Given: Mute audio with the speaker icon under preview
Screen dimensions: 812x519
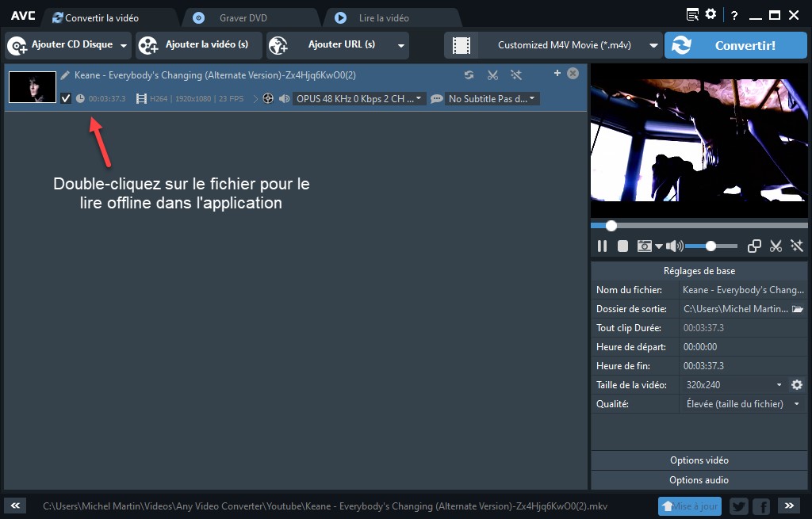Looking at the screenshot, I should (674, 246).
